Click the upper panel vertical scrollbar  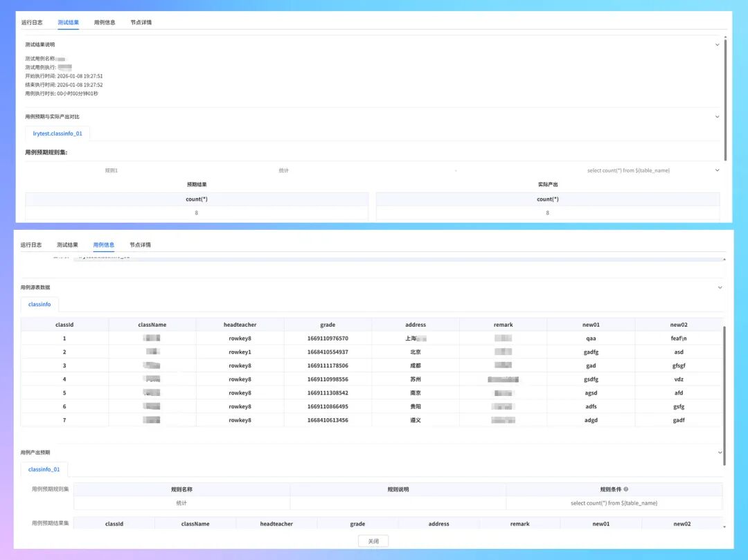click(x=725, y=99)
